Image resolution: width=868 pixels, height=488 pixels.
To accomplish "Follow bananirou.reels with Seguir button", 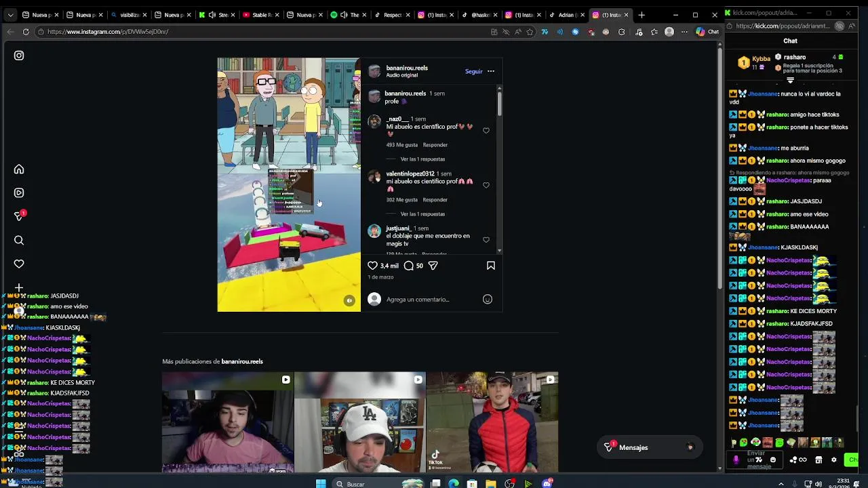I will [474, 71].
